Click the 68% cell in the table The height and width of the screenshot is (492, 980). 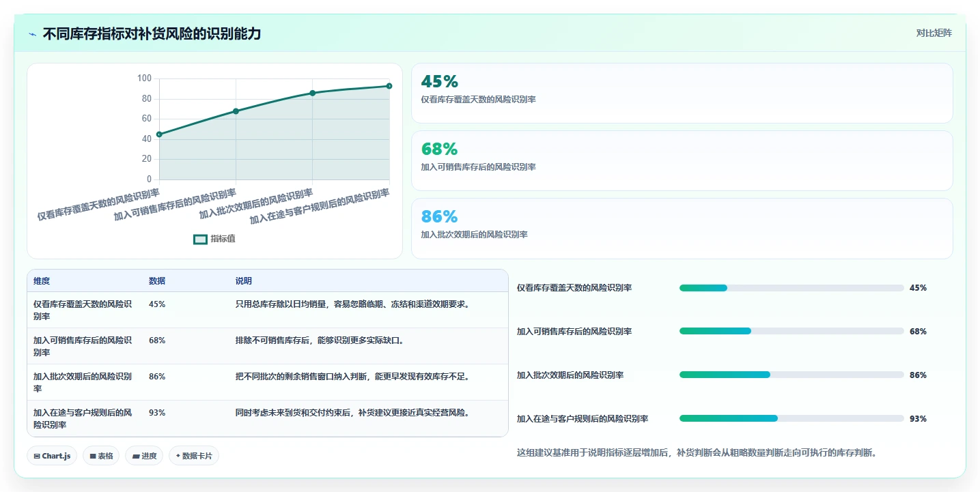pyautogui.click(x=157, y=340)
